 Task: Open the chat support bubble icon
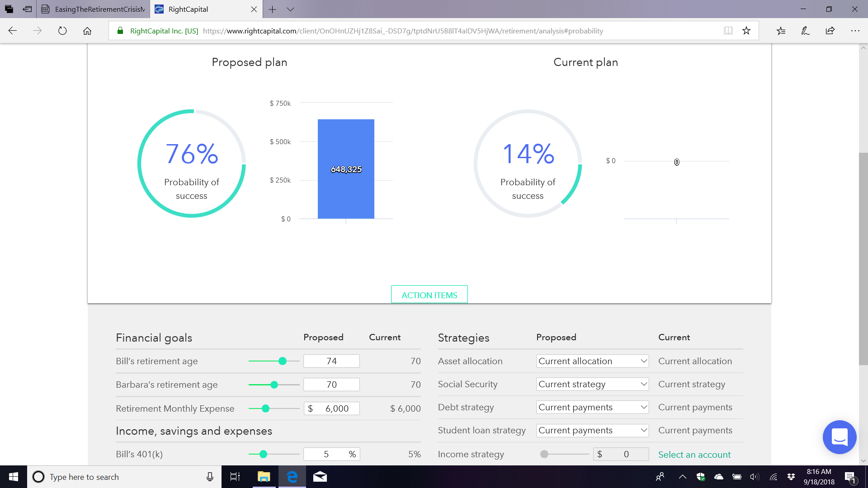pyautogui.click(x=840, y=437)
